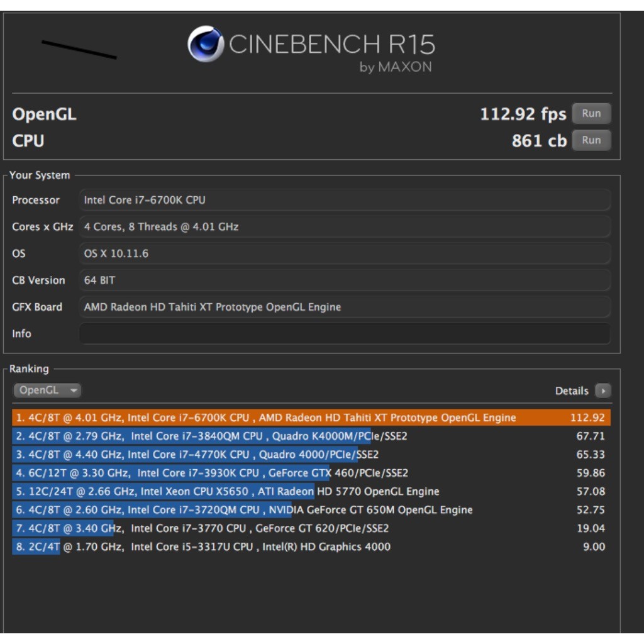644x644 pixels.
Task: Open the OpenGL ranking dropdown
Action: pyautogui.click(x=47, y=390)
